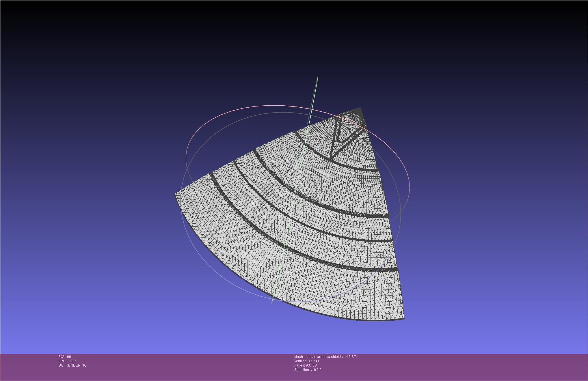Click the 'FOV: 60' readout

pos(65,357)
